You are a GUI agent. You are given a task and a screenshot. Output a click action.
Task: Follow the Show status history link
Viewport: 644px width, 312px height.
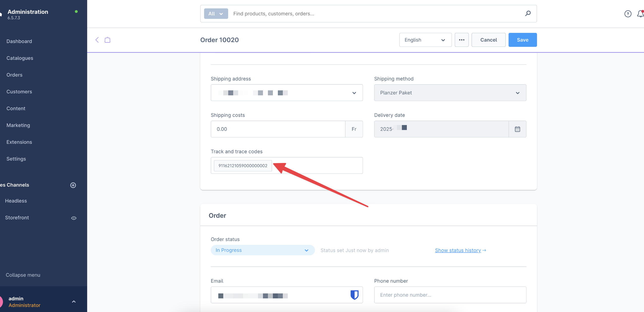pos(458,250)
